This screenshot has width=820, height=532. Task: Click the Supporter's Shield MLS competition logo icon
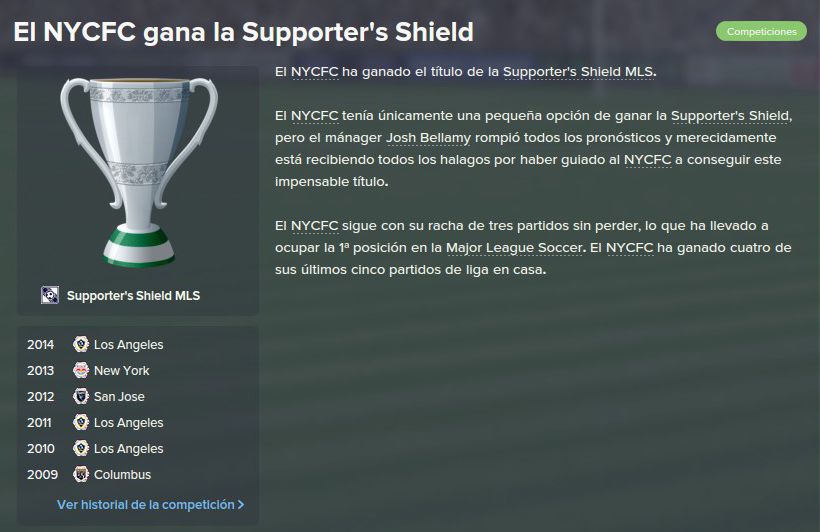click(50, 296)
